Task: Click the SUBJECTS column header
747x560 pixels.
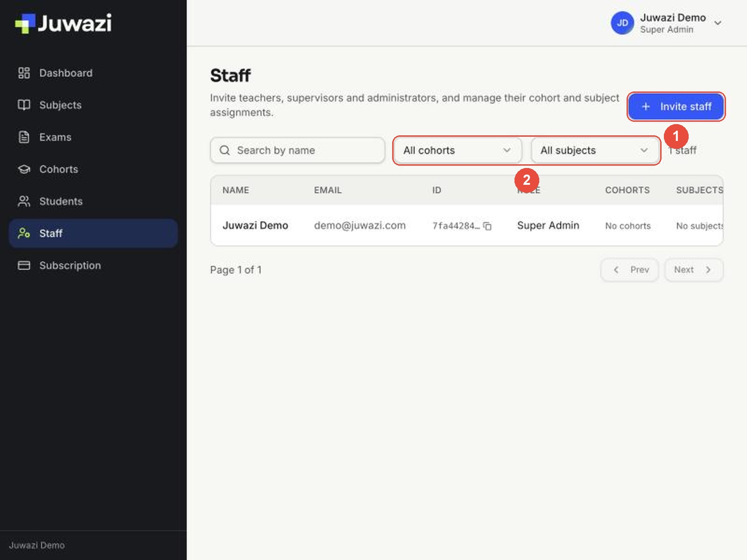Action: (x=699, y=190)
